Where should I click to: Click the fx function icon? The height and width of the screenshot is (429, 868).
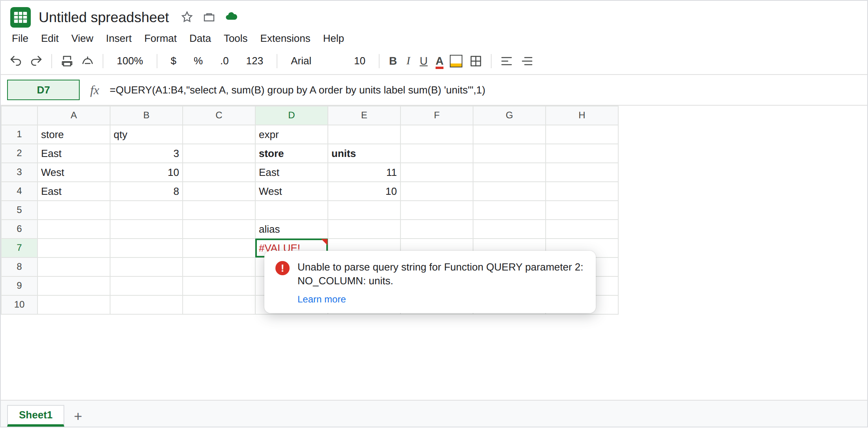[x=95, y=90]
